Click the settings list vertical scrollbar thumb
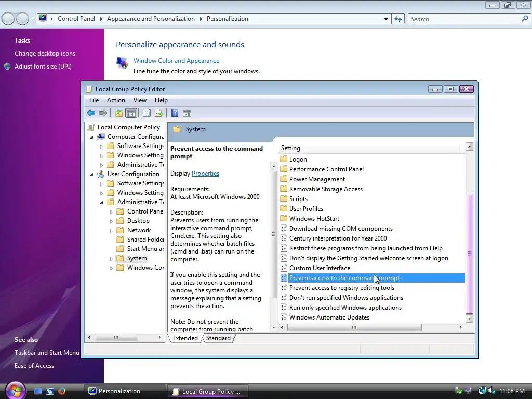 coord(469,254)
